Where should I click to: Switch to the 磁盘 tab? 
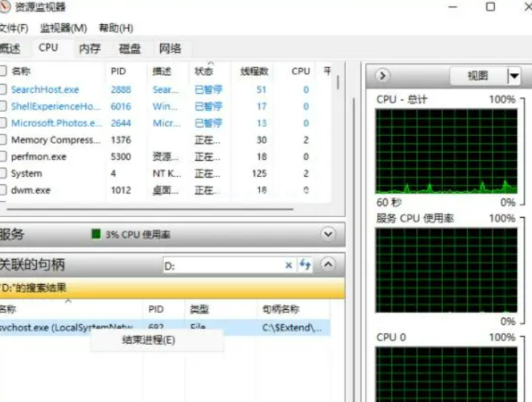[130, 48]
